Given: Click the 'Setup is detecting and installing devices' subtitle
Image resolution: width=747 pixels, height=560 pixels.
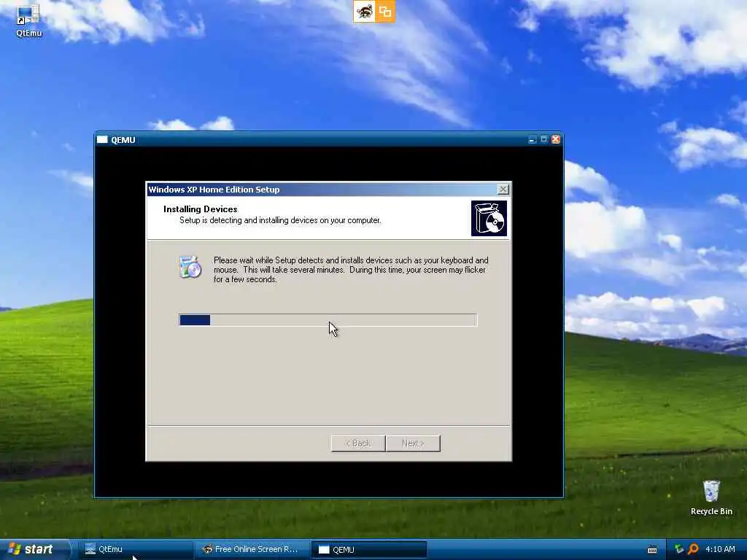Looking at the screenshot, I should tap(280, 220).
